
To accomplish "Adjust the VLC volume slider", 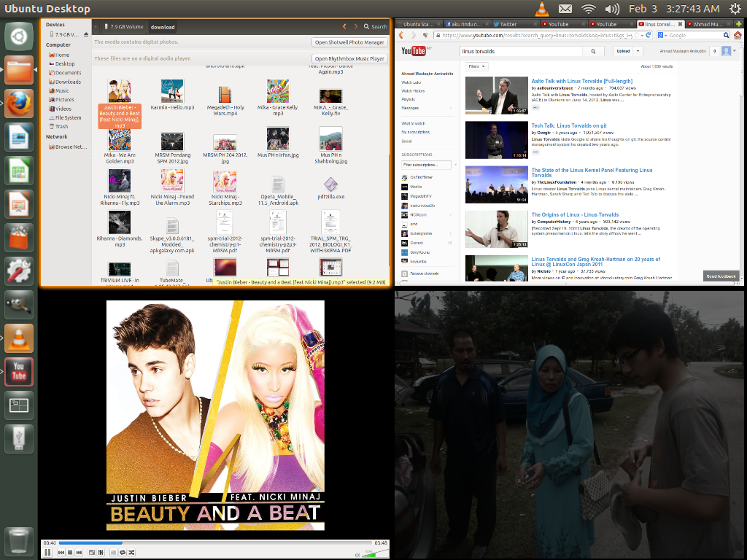I will 376,553.
